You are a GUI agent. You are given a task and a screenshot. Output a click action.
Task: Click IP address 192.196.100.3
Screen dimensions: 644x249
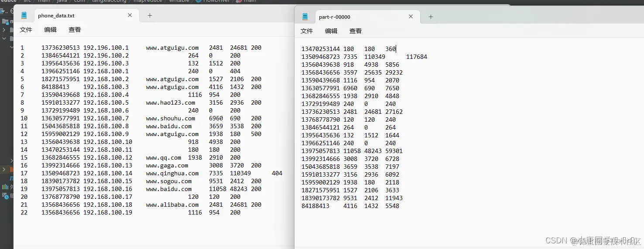click(106, 63)
